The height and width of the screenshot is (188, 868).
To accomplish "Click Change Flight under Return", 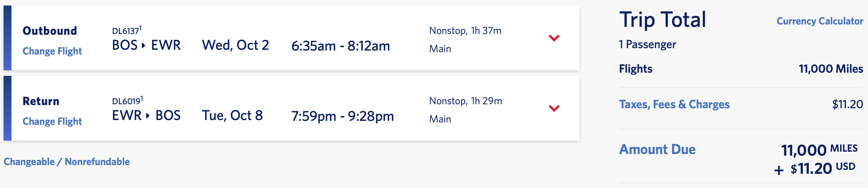I will coord(52,122).
